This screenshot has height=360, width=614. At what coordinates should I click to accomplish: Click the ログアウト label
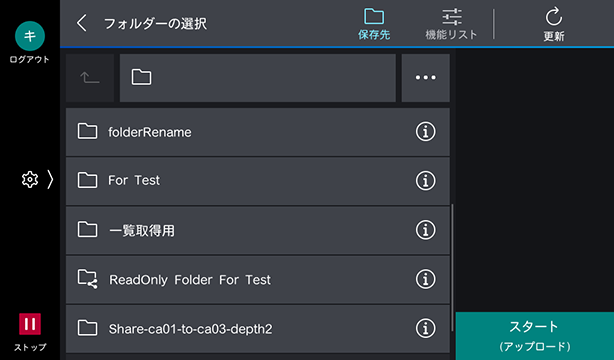point(30,60)
